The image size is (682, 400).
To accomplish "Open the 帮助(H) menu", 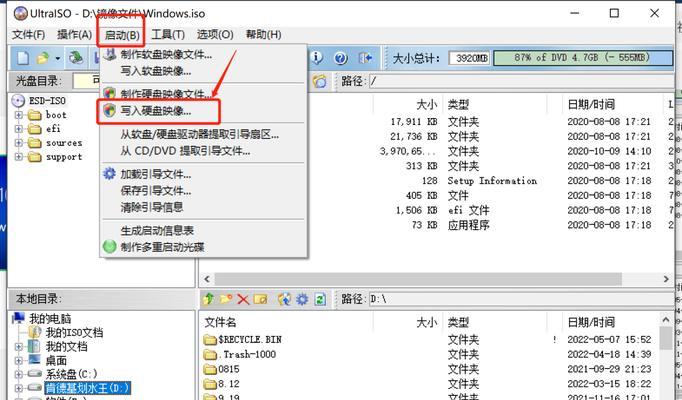I will [264, 34].
